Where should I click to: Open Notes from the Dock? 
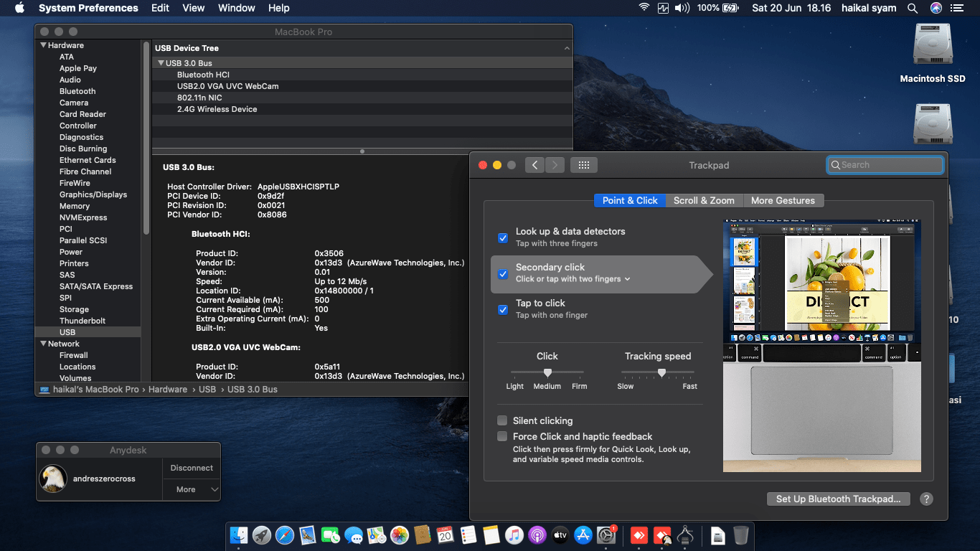[x=491, y=534]
